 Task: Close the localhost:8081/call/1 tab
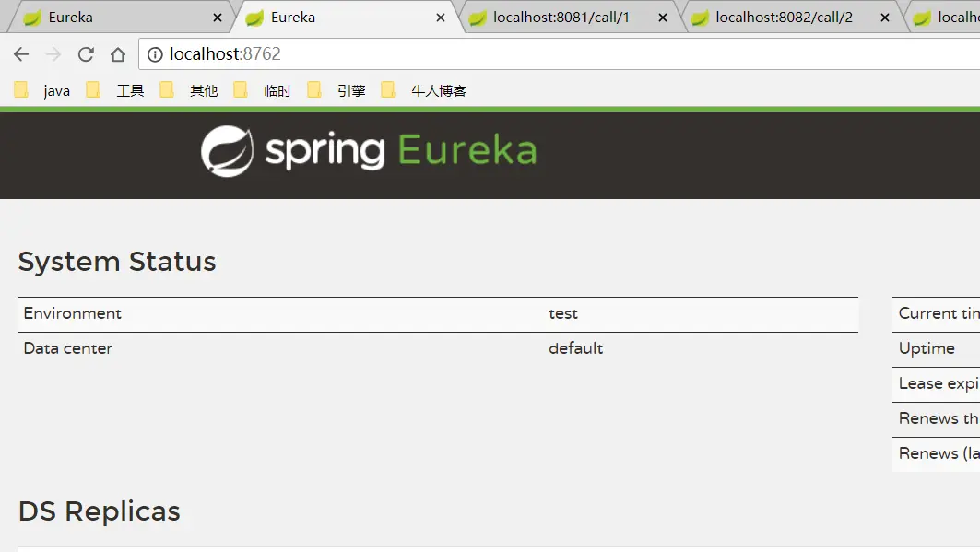(x=663, y=18)
